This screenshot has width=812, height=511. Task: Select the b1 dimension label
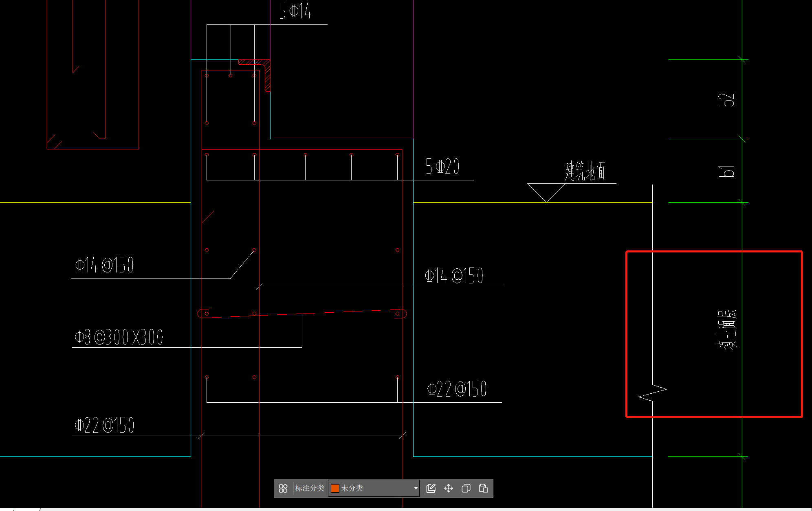(x=726, y=171)
